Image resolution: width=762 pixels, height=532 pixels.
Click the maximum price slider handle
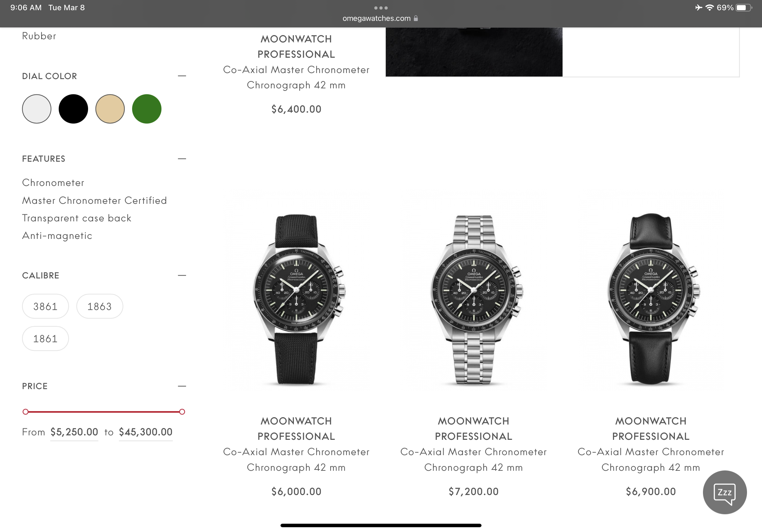point(182,412)
